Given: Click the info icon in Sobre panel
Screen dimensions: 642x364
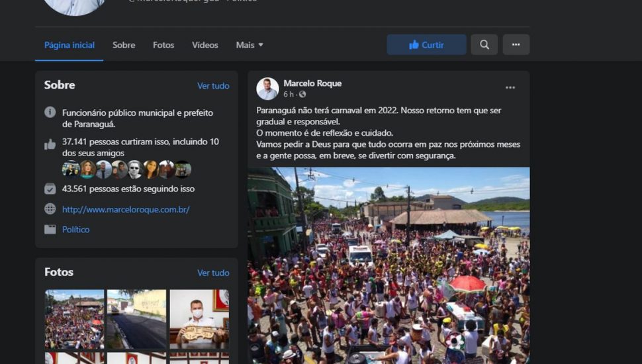Looking at the screenshot, I should pyautogui.click(x=50, y=113).
